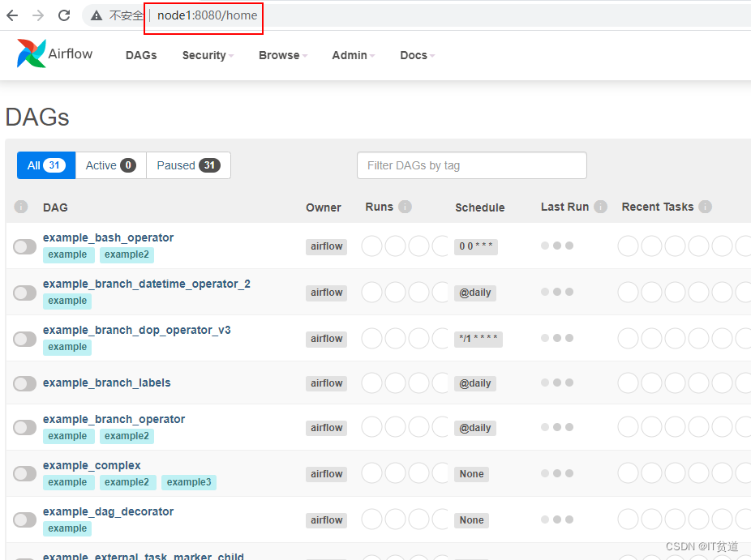Open the example_dag_decorator DAG link
This screenshot has width=751, height=560.
click(x=108, y=511)
